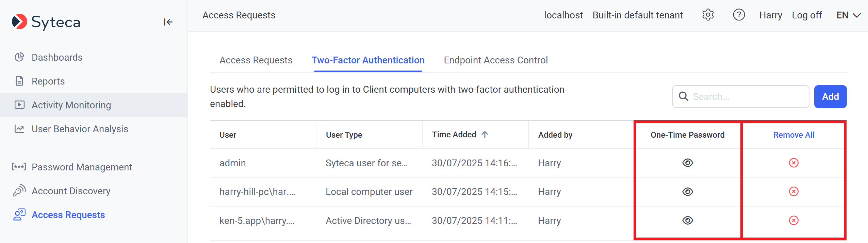Image resolution: width=868 pixels, height=243 pixels.
Task: Remove the admin user from list
Action: [x=793, y=163]
